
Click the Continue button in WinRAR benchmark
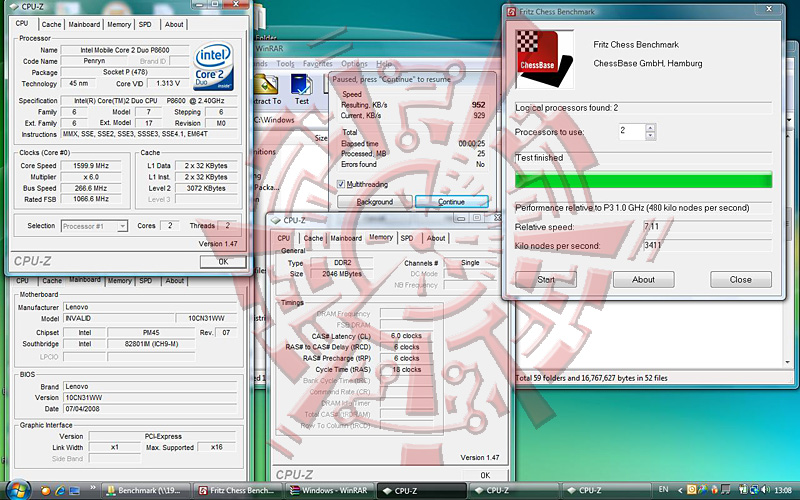tap(452, 202)
